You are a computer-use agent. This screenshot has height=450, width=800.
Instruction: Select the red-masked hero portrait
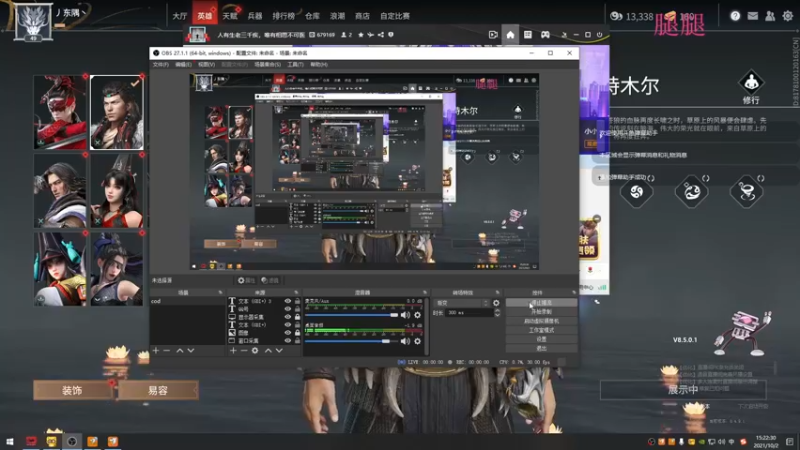tap(60, 112)
